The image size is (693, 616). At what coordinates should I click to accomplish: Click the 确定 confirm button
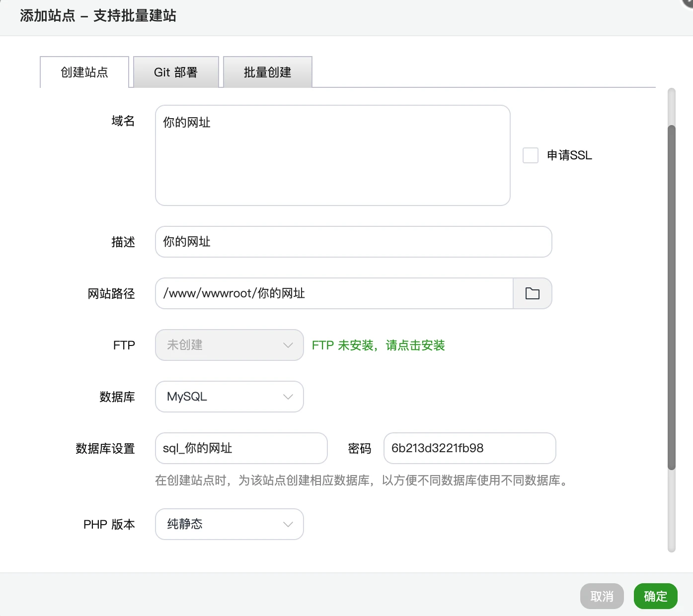655,596
